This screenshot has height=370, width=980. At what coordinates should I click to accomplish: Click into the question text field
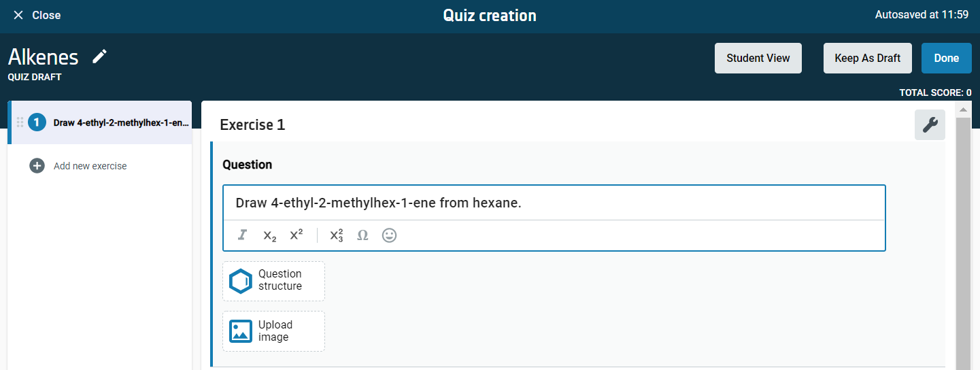point(554,203)
